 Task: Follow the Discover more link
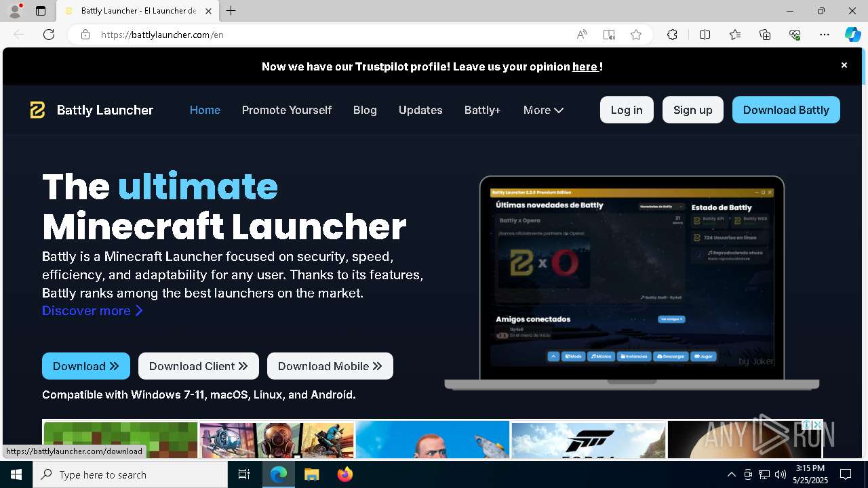[92, 310]
